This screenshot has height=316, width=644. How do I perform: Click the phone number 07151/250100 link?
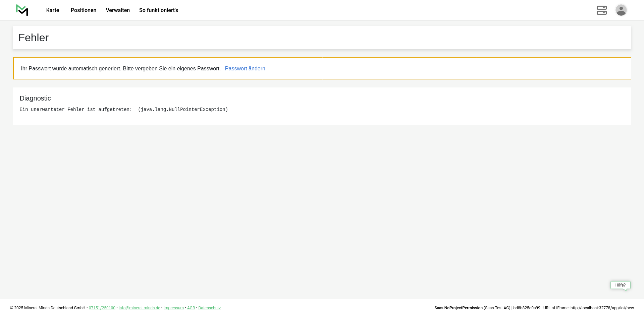(102, 308)
